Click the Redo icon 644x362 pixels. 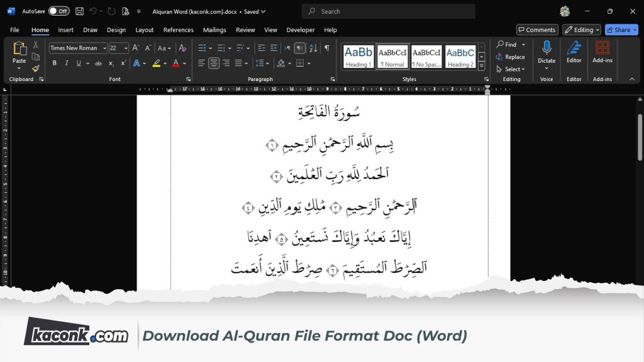111,11
